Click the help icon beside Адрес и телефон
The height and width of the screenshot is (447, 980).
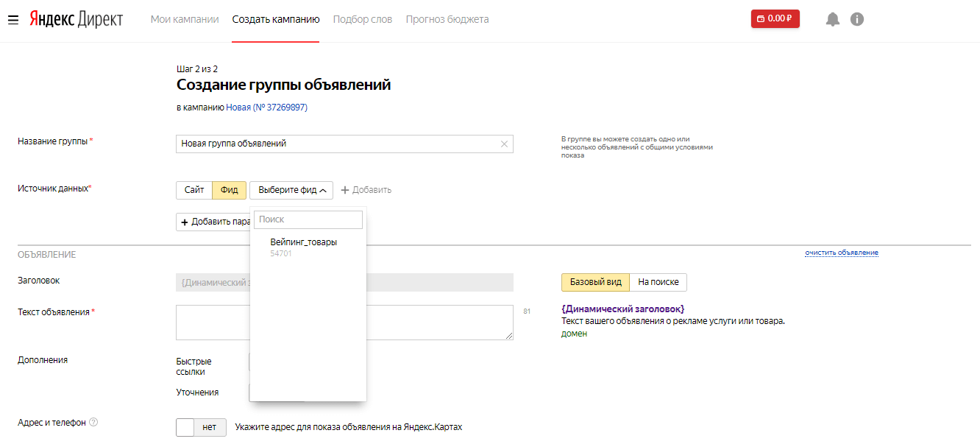pos(93,423)
